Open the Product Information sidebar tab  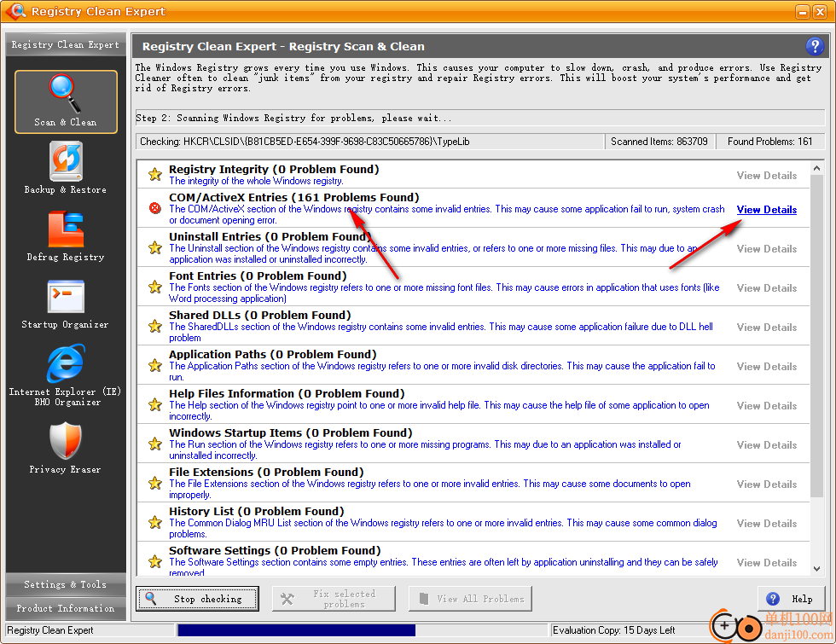coord(66,608)
